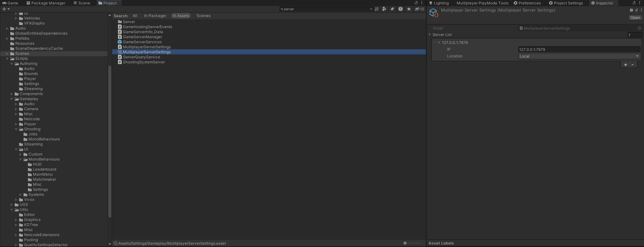Open the Inspector presets slider icon
This screenshot has width=644, height=247.
click(636, 10)
